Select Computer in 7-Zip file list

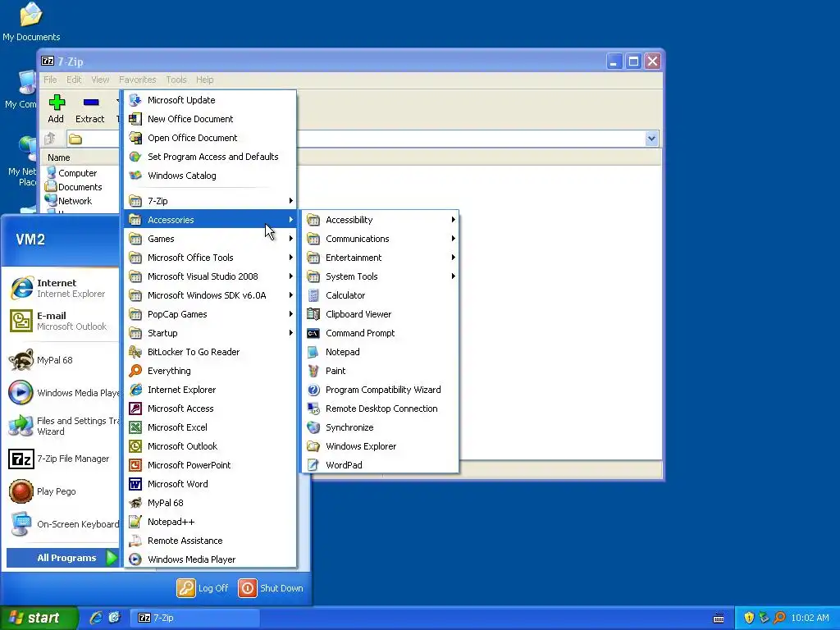pos(72,173)
